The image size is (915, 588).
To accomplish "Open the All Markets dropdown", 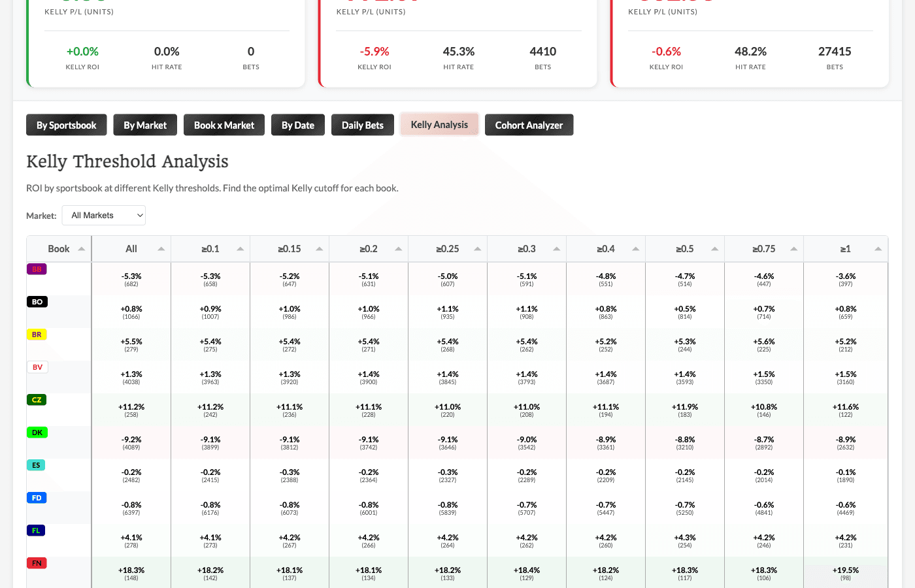I will point(103,215).
